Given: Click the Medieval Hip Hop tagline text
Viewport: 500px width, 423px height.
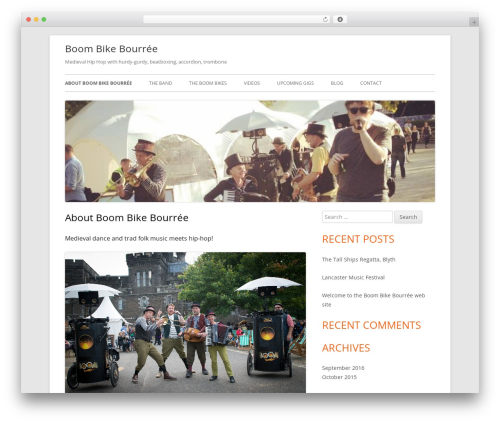Looking at the screenshot, I should (x=146, y=62).
